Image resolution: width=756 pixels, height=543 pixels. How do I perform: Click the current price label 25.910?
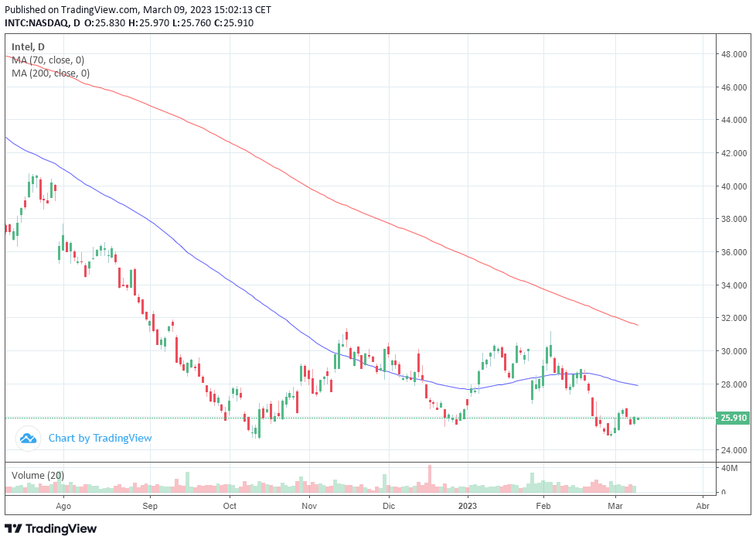(733, 418)
